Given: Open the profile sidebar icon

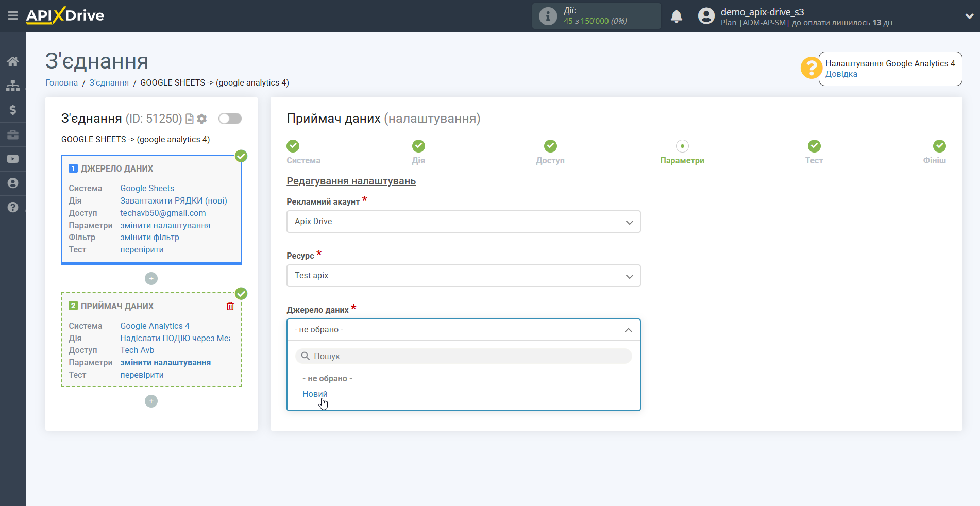Looking at the screenshot, I should [13, 183].
